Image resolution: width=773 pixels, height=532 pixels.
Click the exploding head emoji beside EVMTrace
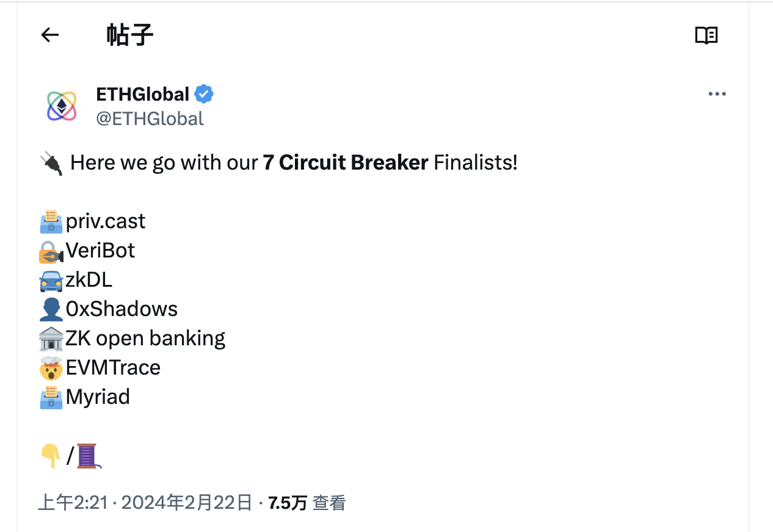point(51,368)
